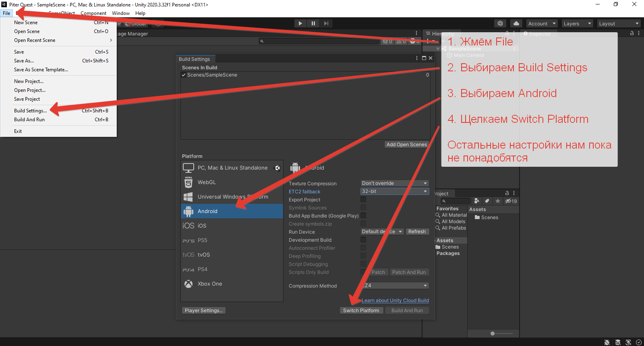
Task: Open the Window menu
Action: click(121, 13)
